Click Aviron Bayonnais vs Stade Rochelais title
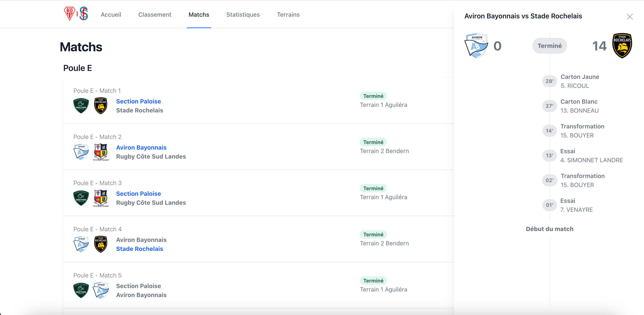This screenshot has height=315, width=644. point(523,16)
